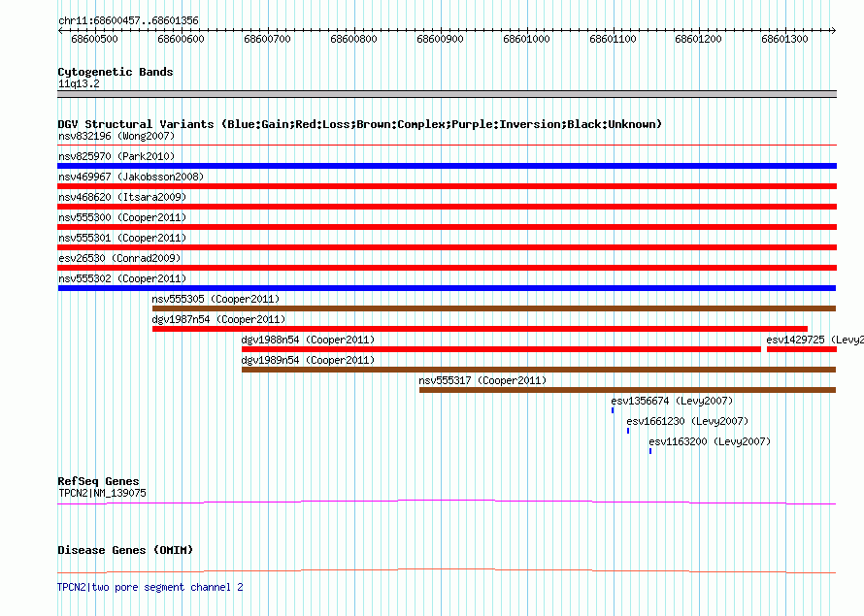Select the orange OMIM disease gene line

(447, 570)
